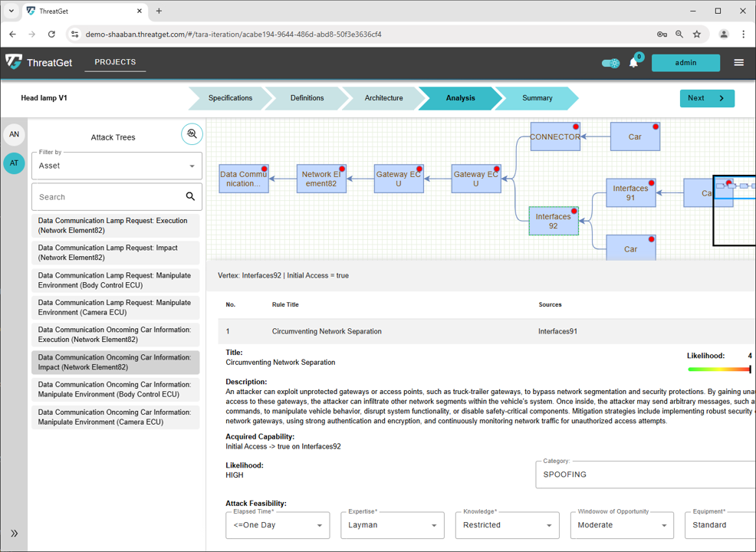This screenshot has height=552, width=756.
Task: Open notifications via the bell icon
Action: (634, 63)
